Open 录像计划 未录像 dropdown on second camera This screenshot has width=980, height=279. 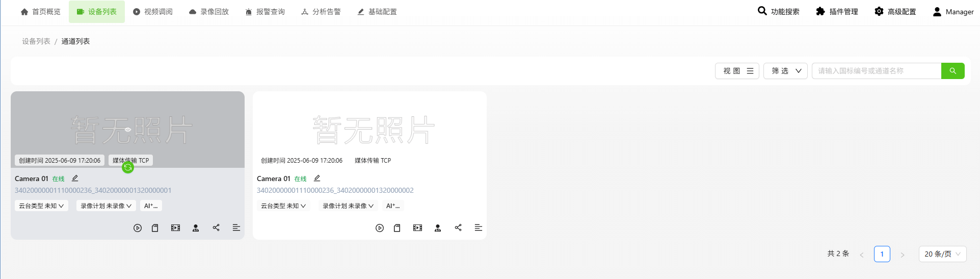348,206
